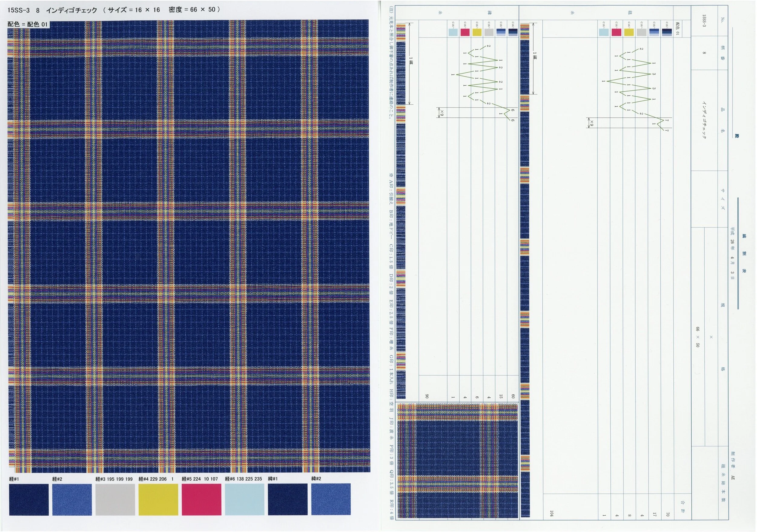
Task: Click pink swatch in 経 yarn table
Action: [616, 32]
